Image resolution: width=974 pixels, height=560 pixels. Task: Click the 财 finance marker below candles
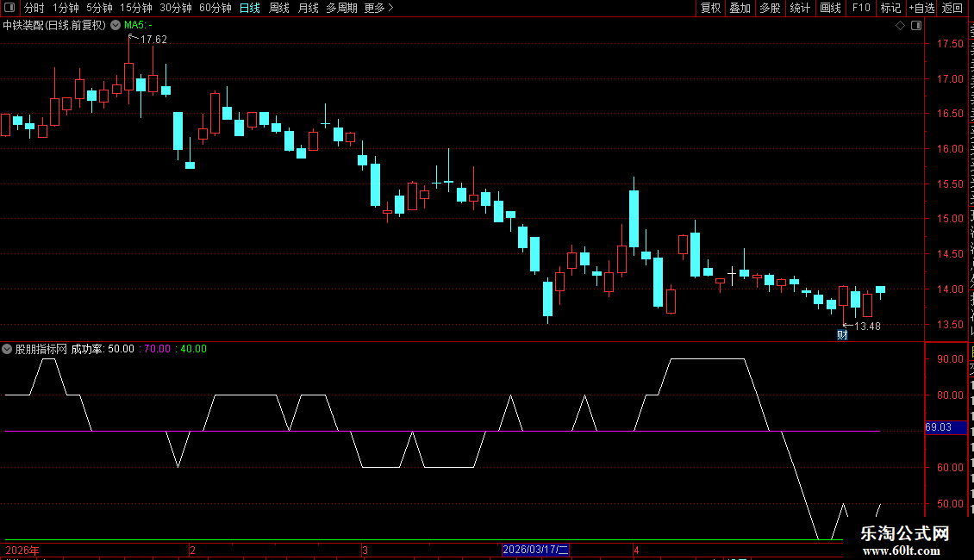[x=842, y=335]
